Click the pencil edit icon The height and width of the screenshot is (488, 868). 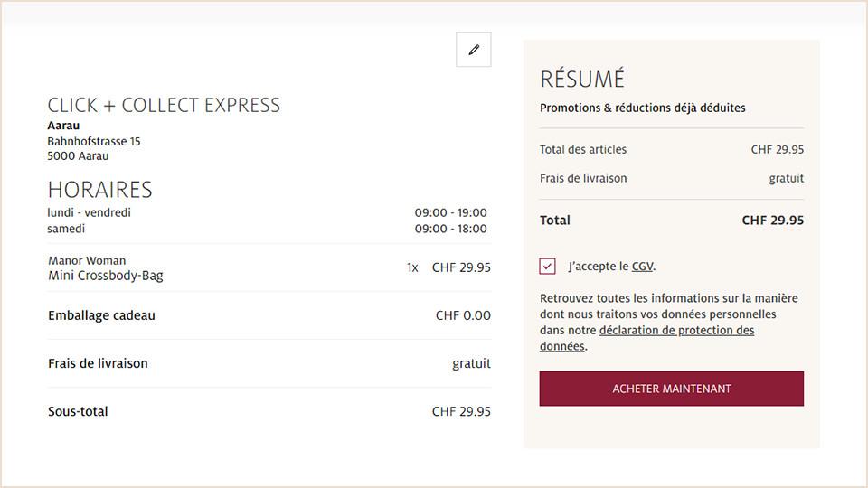(474, 50)
